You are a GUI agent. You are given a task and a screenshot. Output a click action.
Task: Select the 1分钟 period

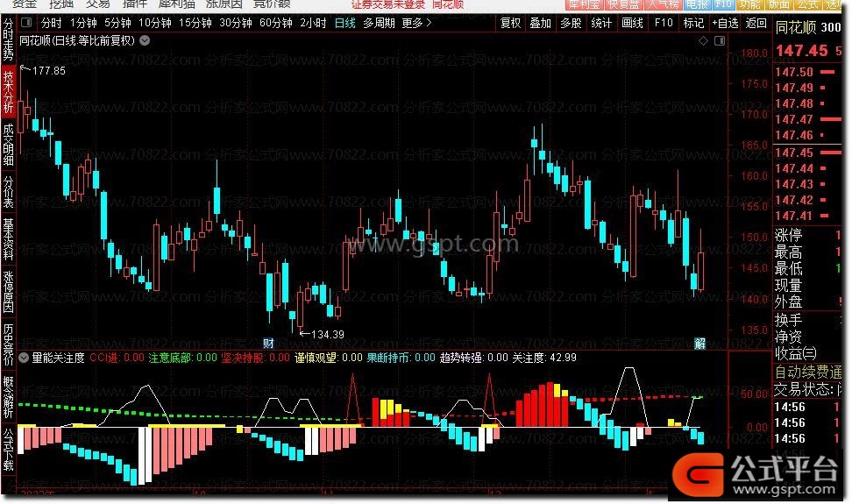[83, 24]
